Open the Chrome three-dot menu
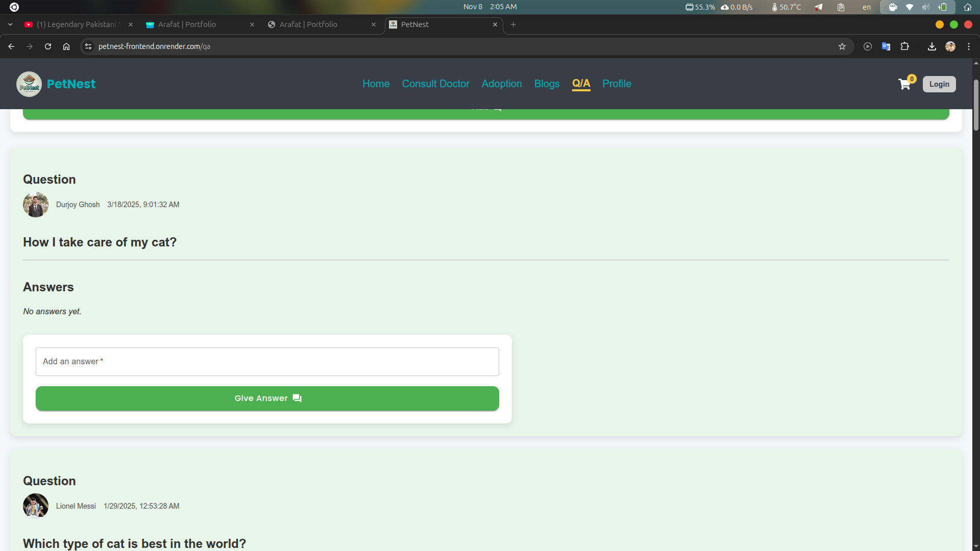Screen dimensions: 980x551 point(969,46)
